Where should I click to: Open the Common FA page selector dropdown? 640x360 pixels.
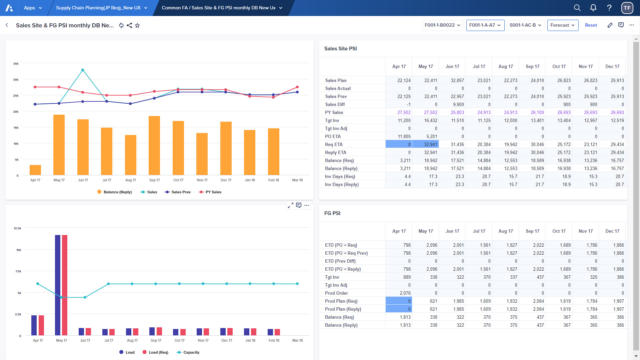(222, 8)
